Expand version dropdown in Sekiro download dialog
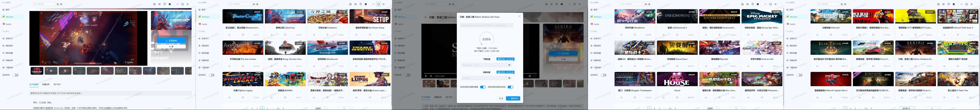This screenshot has width=980, height=110. pyautogui.click(x=487, y=25)
